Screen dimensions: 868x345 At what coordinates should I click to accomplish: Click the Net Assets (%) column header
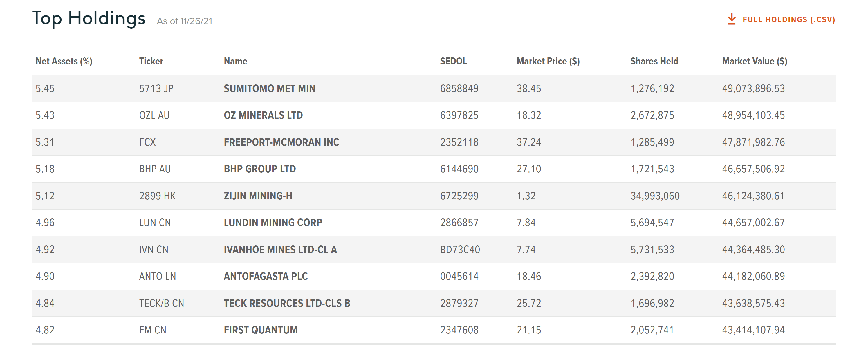click(64, 61)
